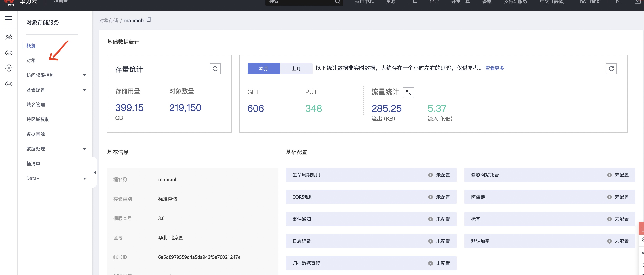Open 数据回源 in the sidebar
The height and width of the screenshot is (275, 644).
tap(36, 134)
